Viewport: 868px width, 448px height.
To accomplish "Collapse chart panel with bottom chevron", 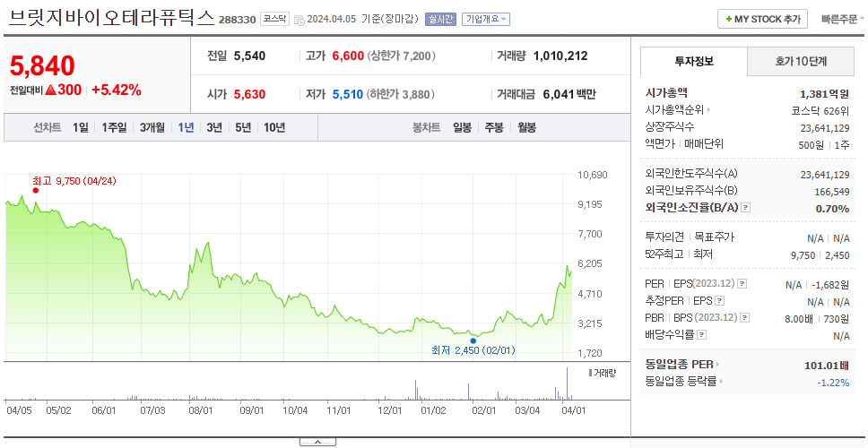I will tap(317, 442).
